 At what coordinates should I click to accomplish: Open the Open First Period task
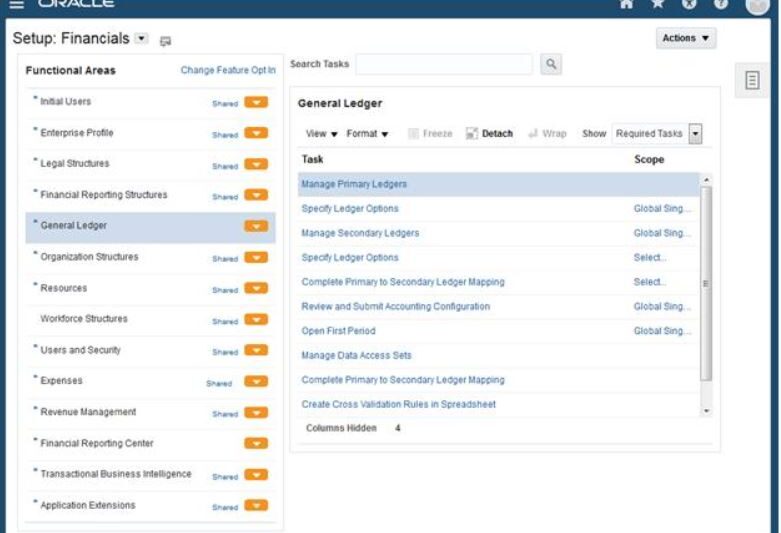[338, 331]
